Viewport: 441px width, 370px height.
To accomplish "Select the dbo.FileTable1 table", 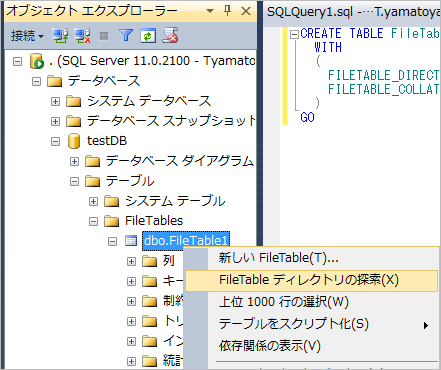I will tap(186, 241).
